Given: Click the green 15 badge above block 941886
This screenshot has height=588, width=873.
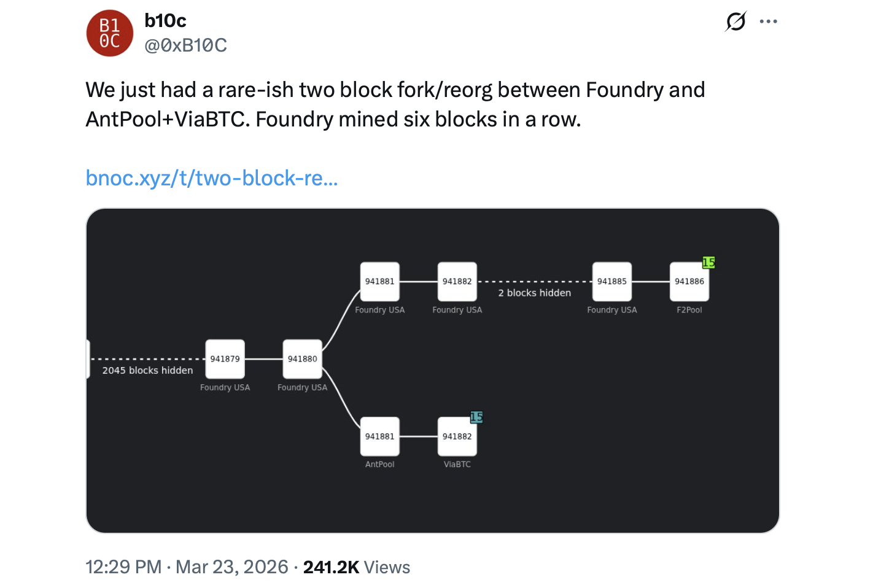Looking at the screenshot, I should pyautogui.click(x=708, y=262).
